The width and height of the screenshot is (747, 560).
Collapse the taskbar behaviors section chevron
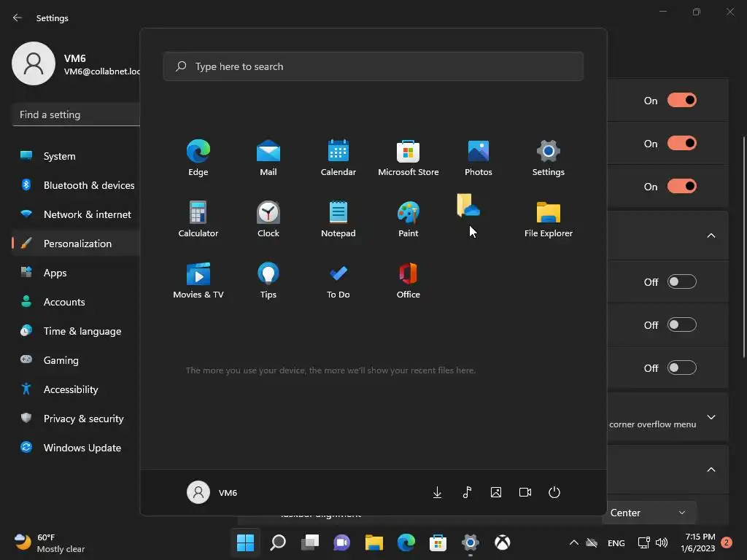[x=711, y=470]
